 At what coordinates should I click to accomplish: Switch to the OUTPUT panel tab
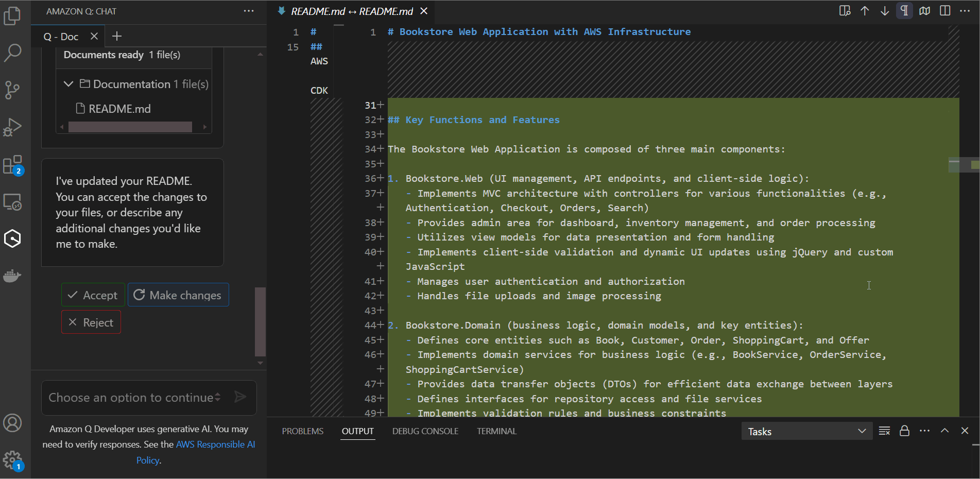[358, 431]
